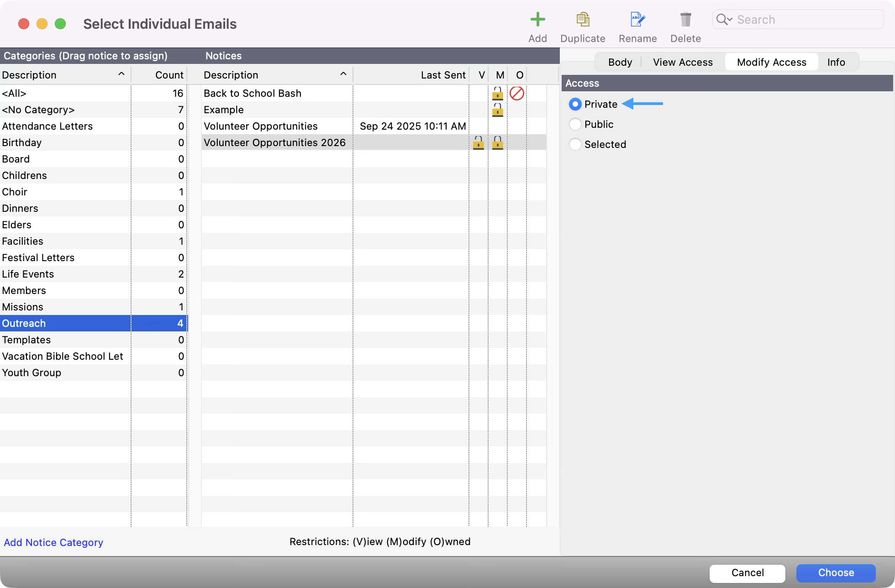Select the Templates category
895x588 pixels.
pyautogui.click(x=93, y=340)
